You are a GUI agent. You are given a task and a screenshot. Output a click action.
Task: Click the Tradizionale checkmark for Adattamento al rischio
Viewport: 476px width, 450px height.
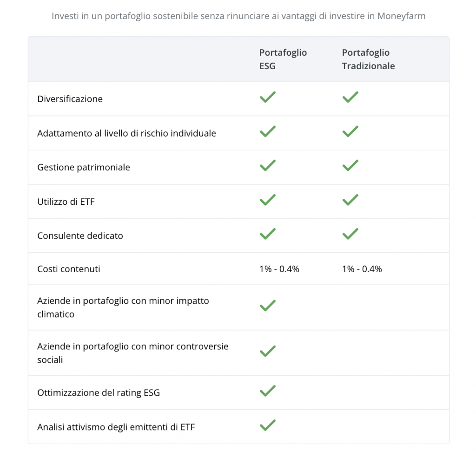(x=350, y=131)
